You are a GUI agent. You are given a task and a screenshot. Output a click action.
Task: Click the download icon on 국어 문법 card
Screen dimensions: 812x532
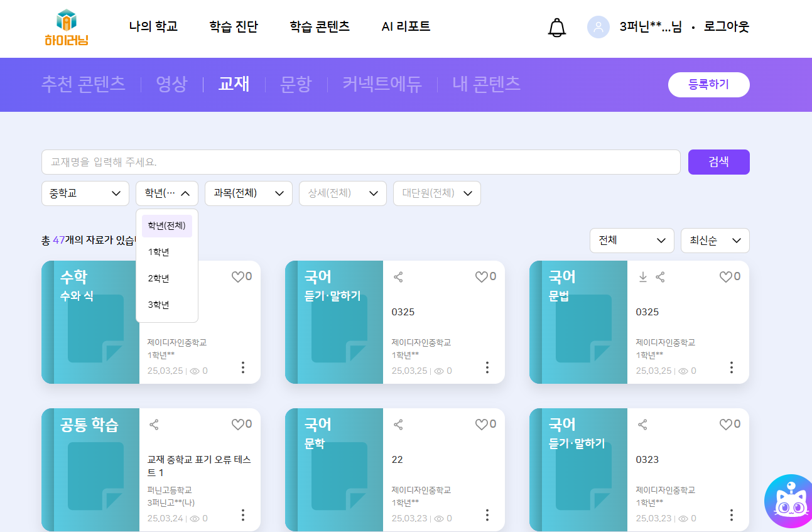(642, 277)
